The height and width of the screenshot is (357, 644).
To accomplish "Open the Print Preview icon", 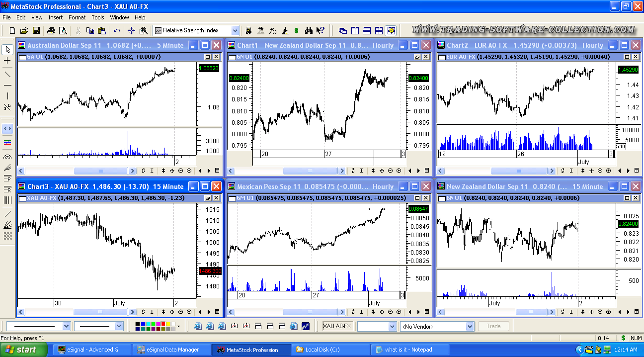I will (63, 30).
